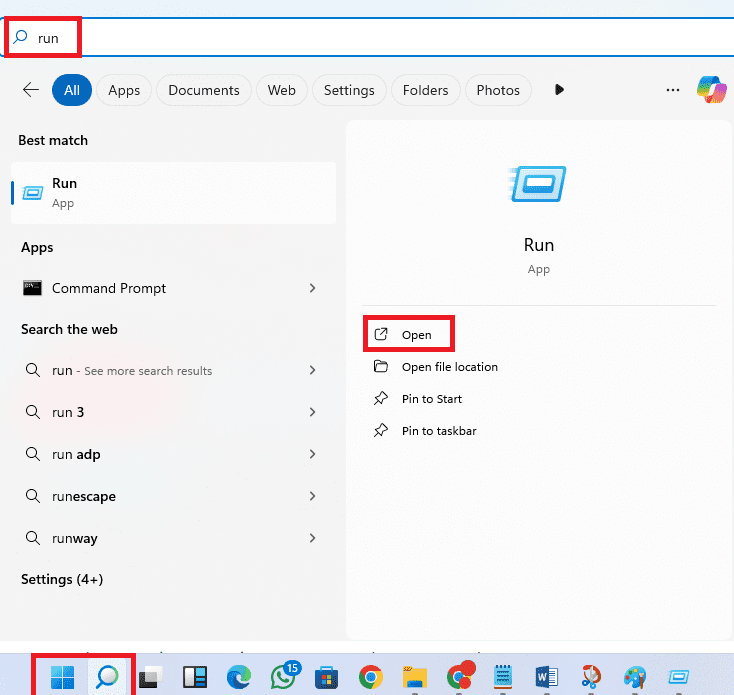This screenshot has height=695, width=734.
Task: Open Microsoft Store from the taskbar
Action: pos(327,677)
